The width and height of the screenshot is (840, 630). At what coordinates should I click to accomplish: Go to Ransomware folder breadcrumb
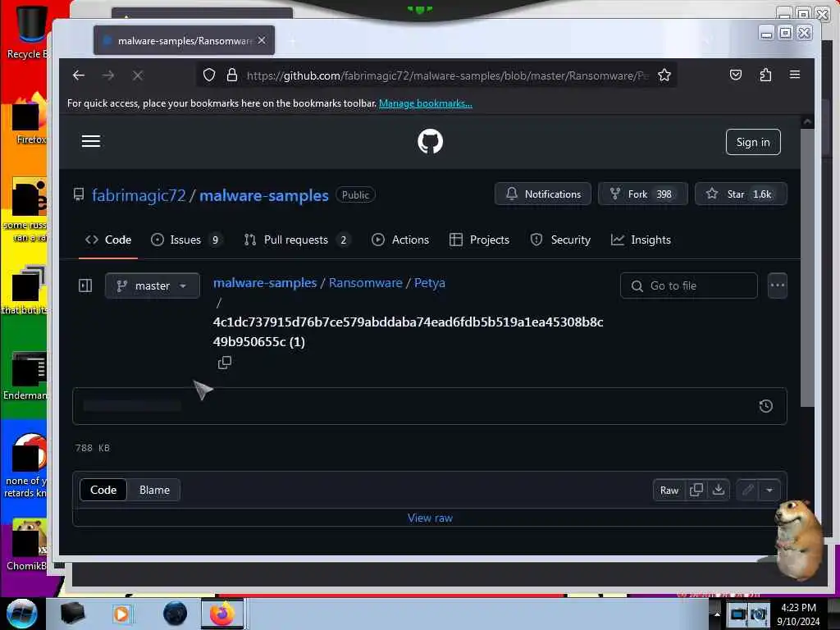coord(365,283)
